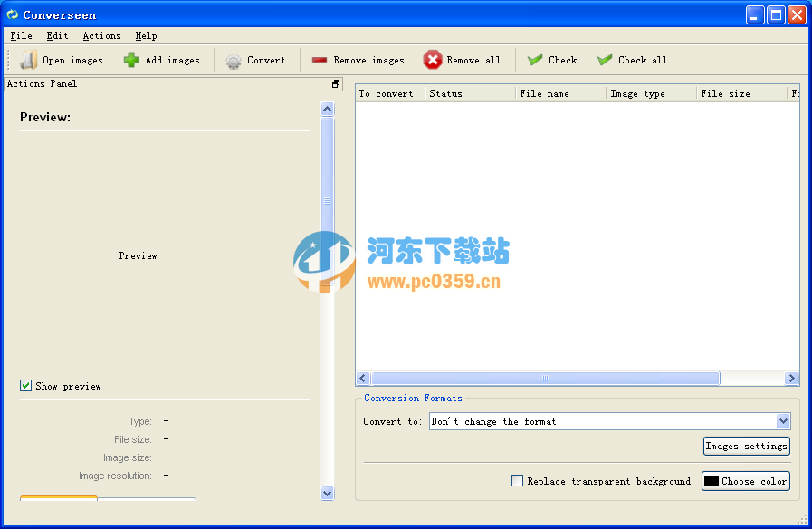812x529 pixels.
Task: Click the Choose color button
Action: 745,481
